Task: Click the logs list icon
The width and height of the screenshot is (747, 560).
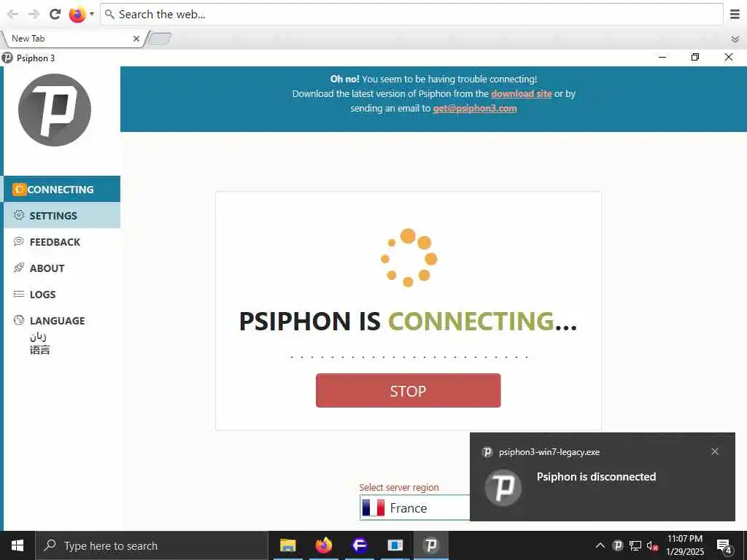Action: [18, 294]
